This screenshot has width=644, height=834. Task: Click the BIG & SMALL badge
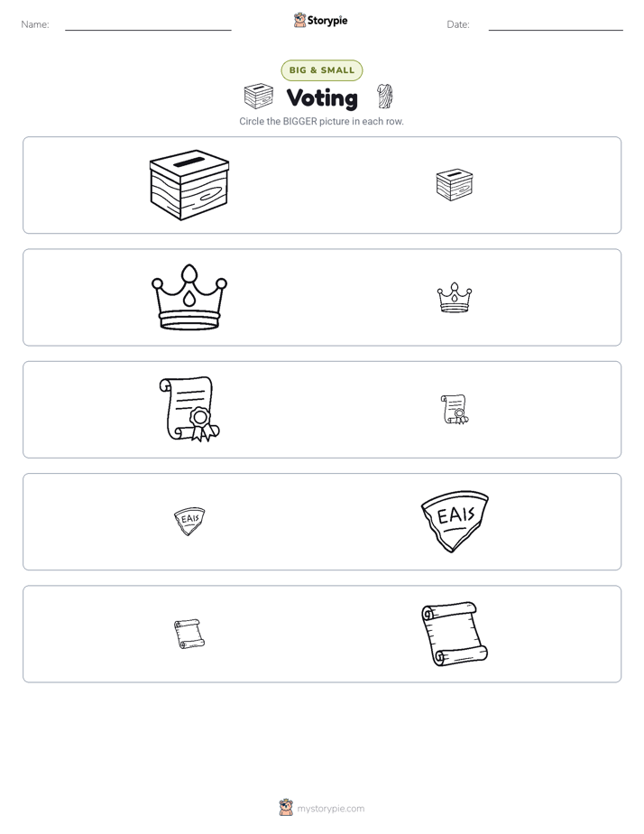click(322, 70)
